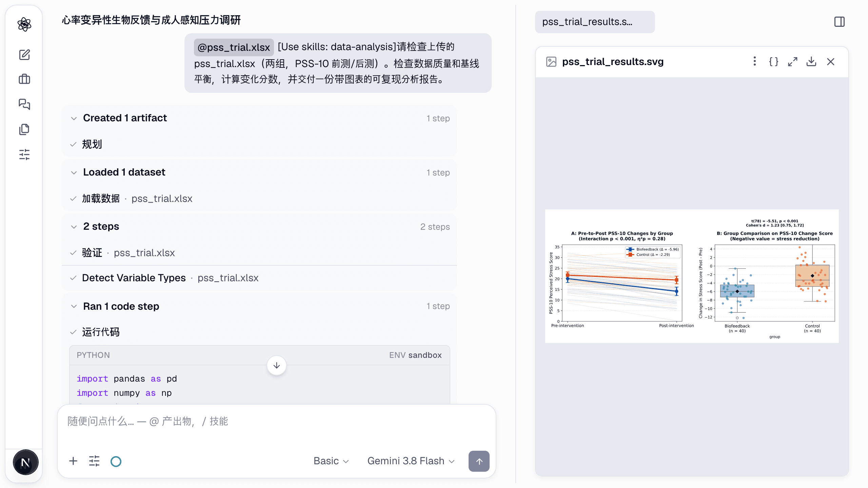Collapse the '2 steps' section
Viewport: 868px width, 488px height.
coord(74,227)
